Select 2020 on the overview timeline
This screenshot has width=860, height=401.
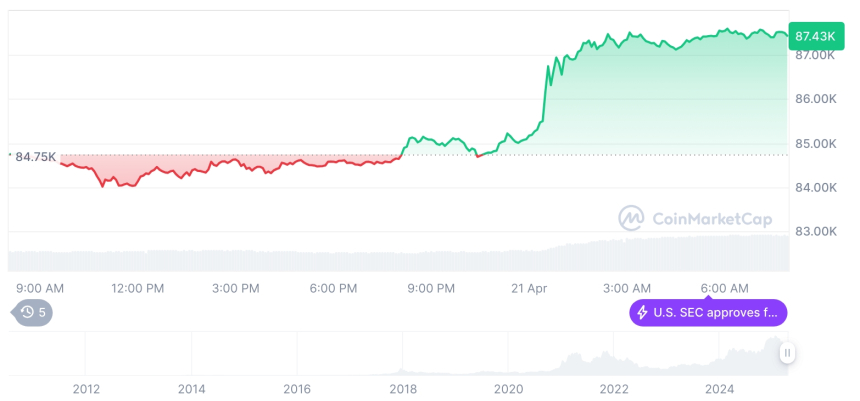pos(508,389)
